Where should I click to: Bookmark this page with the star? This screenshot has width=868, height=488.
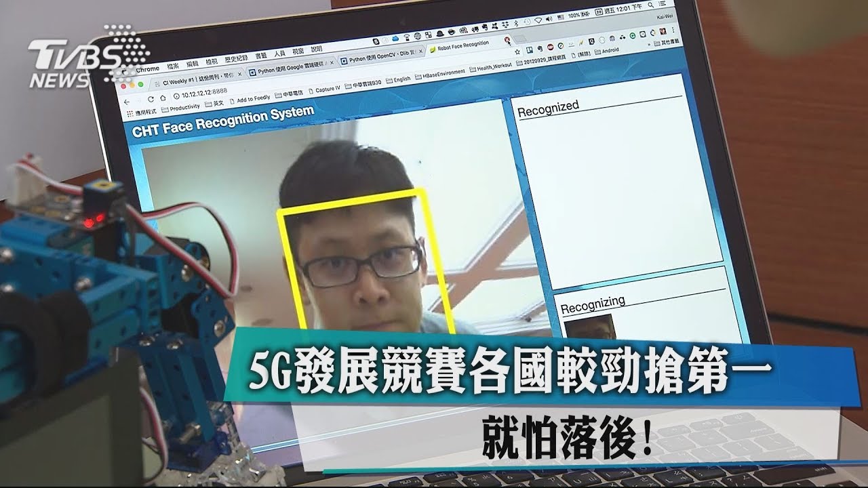coord(517,52)
